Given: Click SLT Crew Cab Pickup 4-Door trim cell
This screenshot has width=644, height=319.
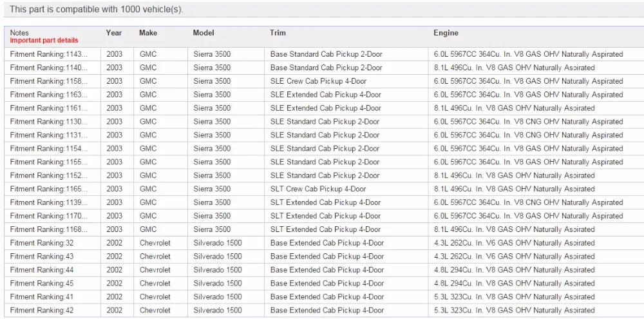Looking at the screenshot, I should pos(346,189).
